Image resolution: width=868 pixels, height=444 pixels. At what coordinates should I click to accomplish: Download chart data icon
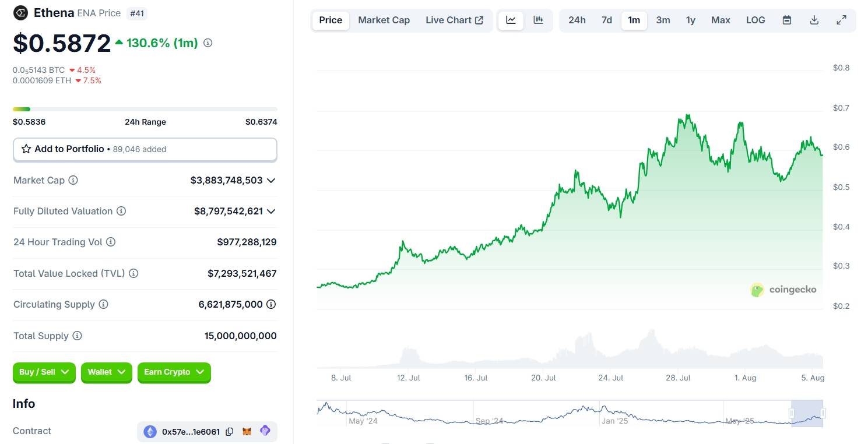(x=814, y=20)
